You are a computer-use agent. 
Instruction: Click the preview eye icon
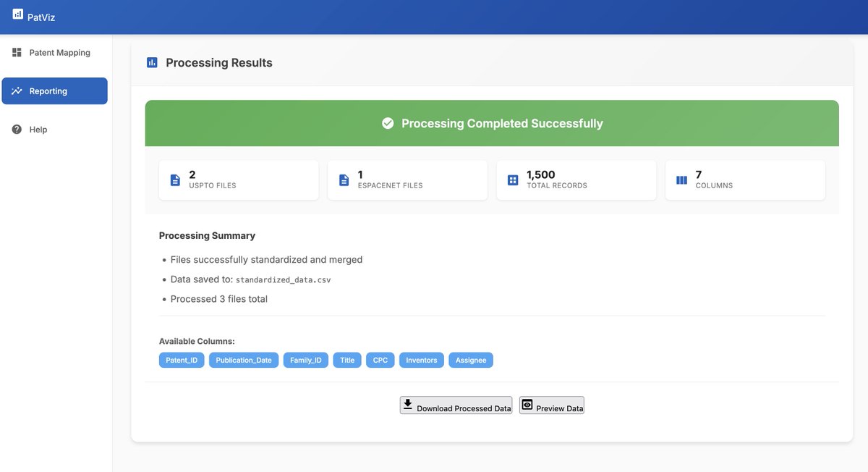[527, 405]
